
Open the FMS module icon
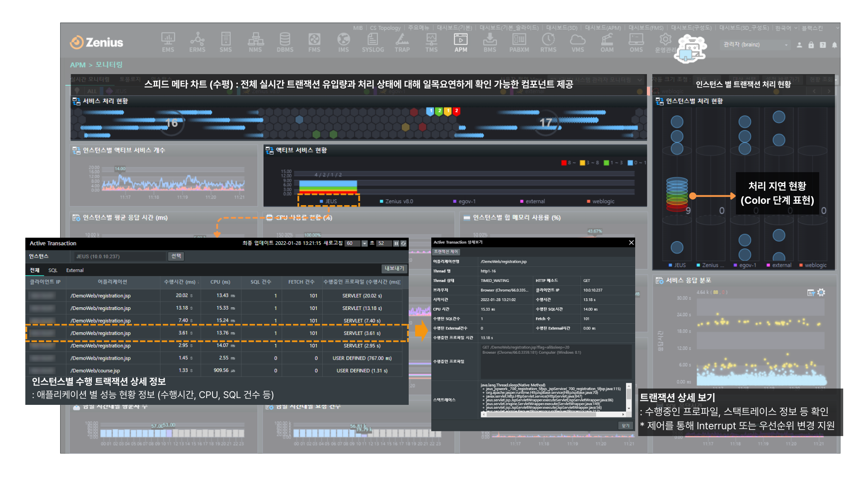[x=314, y=42]
